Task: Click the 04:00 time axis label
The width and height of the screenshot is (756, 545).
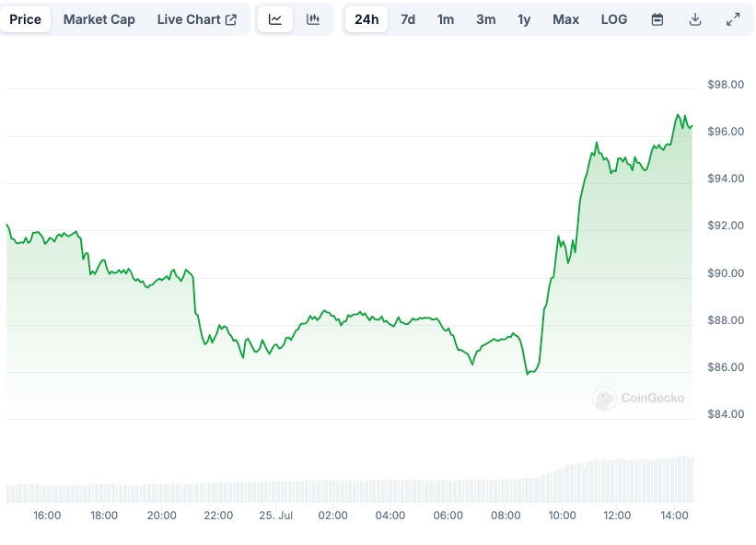Action: [390, 516]
